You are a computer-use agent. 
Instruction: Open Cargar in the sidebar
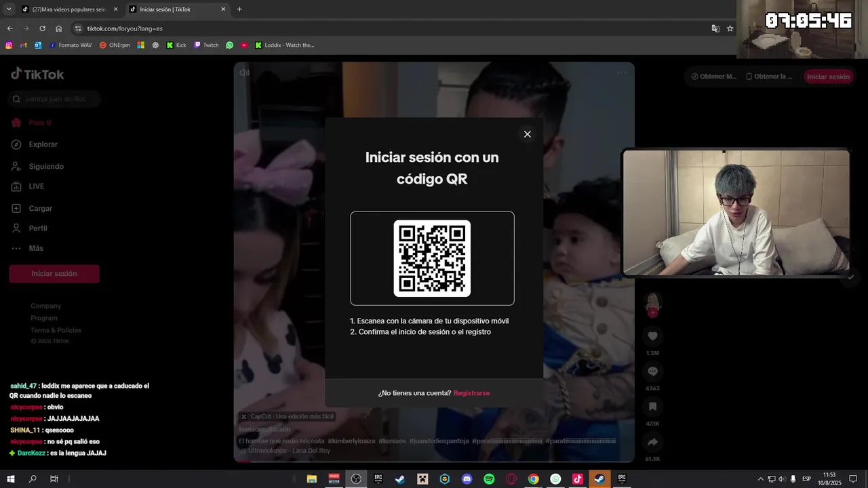pyautogui.click(x=32, y=208)
